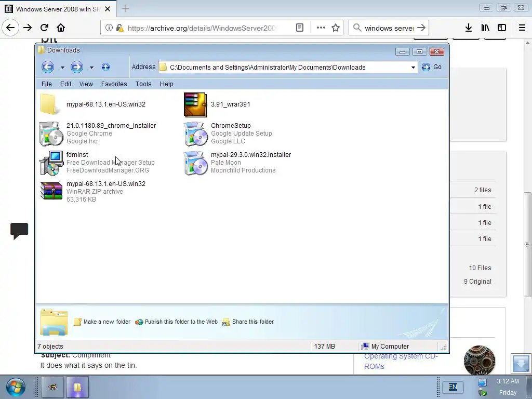Click Publish this folder to the Web
This screenshot has height=399, width=532.
coord(177,322)
